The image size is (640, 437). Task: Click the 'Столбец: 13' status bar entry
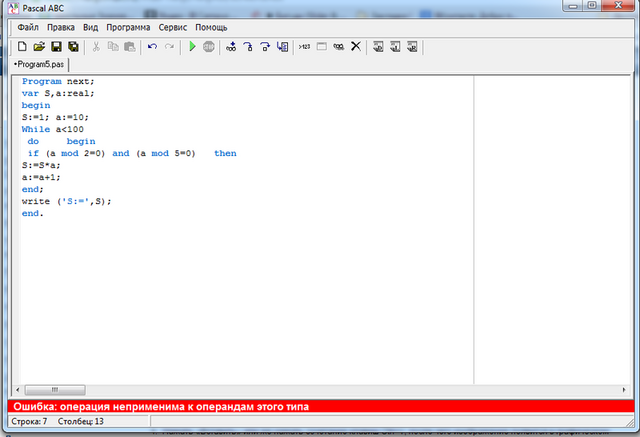81,421
